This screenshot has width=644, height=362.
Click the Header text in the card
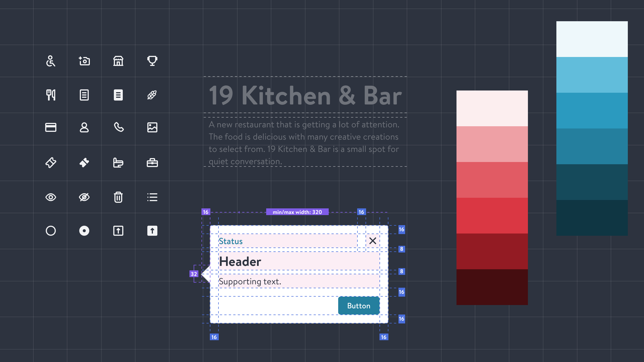click(240, 262)
